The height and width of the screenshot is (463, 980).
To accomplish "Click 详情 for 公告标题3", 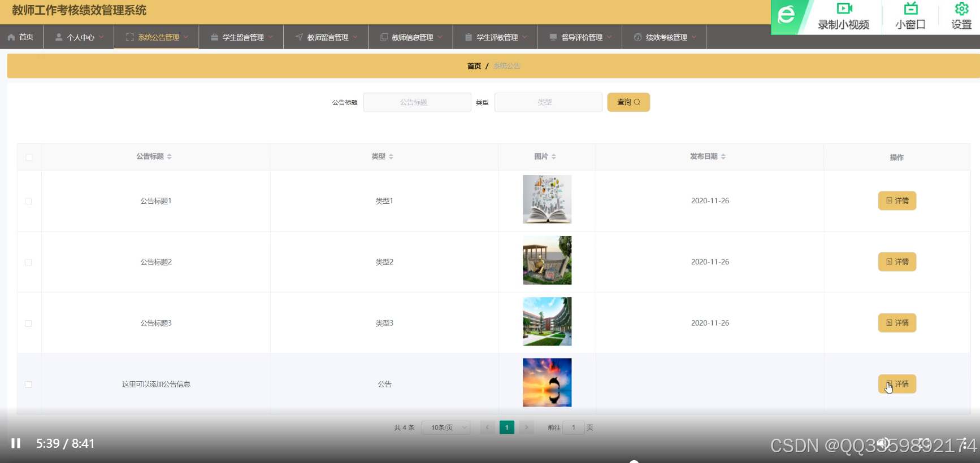I will 897,322.
